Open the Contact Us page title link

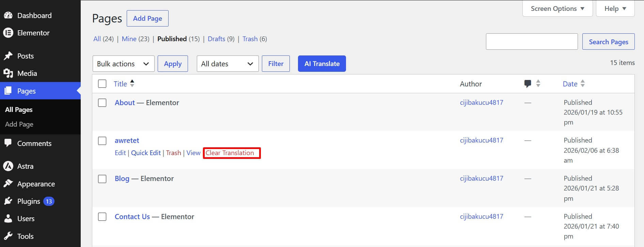coord(132,216)
